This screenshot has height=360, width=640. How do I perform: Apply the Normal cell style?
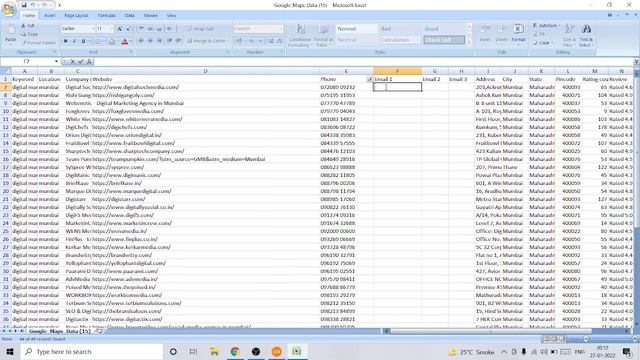pyautogui.click(x=356, y=29)
